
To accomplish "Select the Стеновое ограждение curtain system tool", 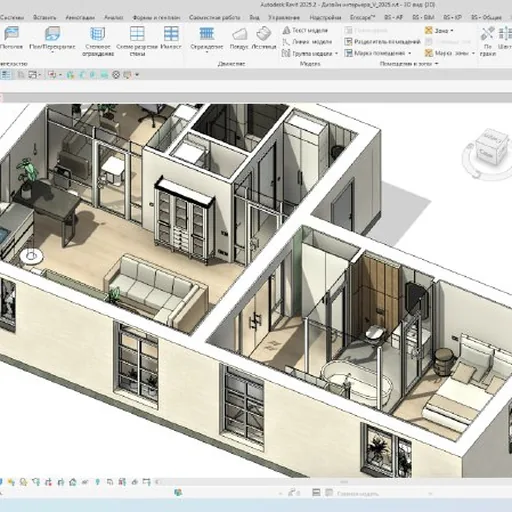I will click(x=98, y=41).
